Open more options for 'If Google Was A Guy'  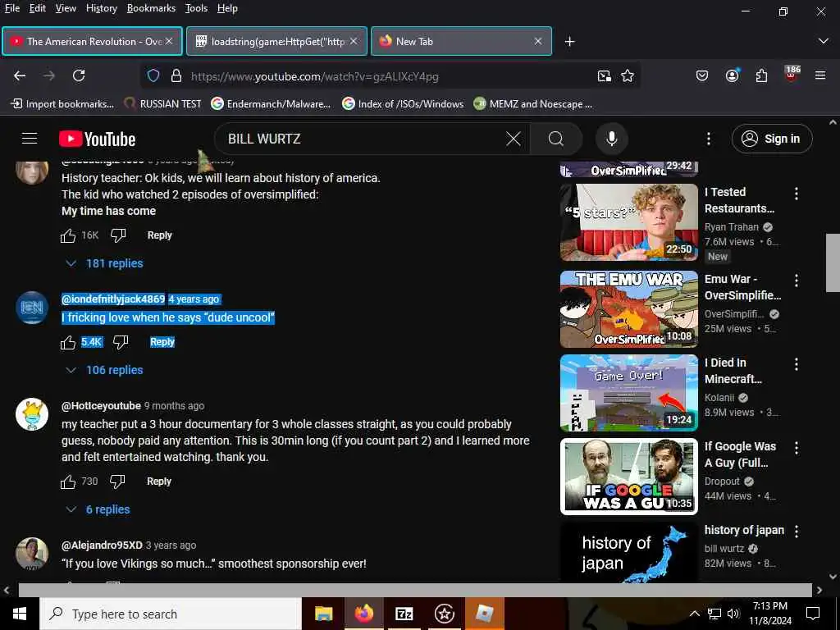coord(797,448)
